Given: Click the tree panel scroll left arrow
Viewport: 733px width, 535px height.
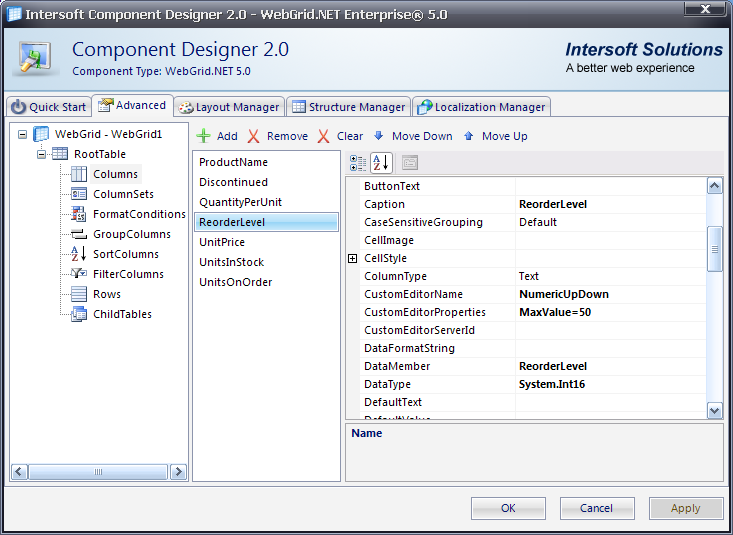Looking at the screenshot, I should click(19, 472).
